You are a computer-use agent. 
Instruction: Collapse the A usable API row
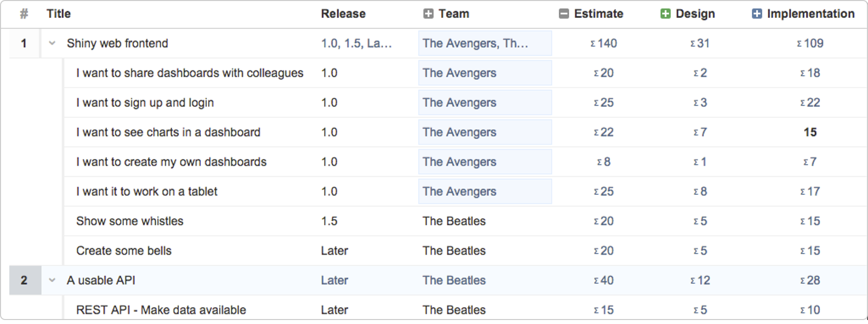(52, 280)
